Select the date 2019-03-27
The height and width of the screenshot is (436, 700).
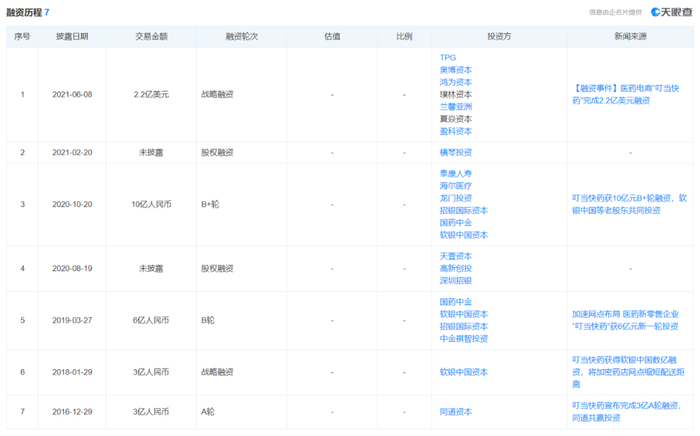pos(72,320)
